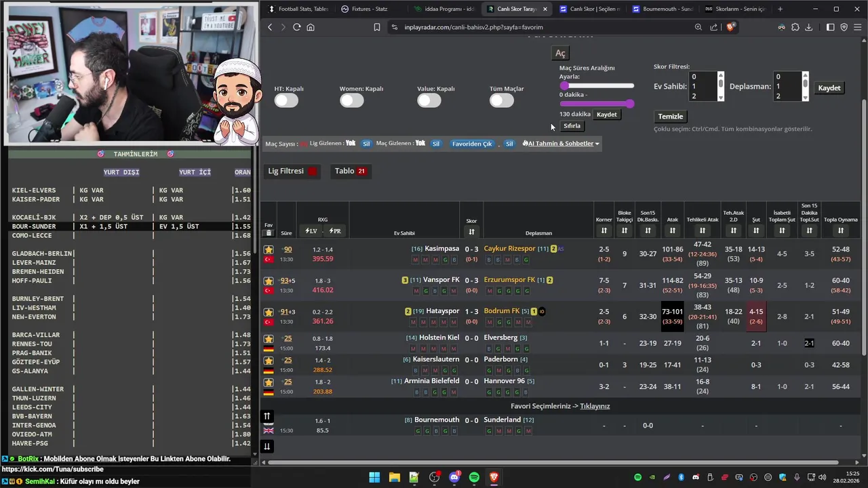Toggle the Tüm Maçlar switch
The height and width of the screenshot is (488, 868).
502,100
